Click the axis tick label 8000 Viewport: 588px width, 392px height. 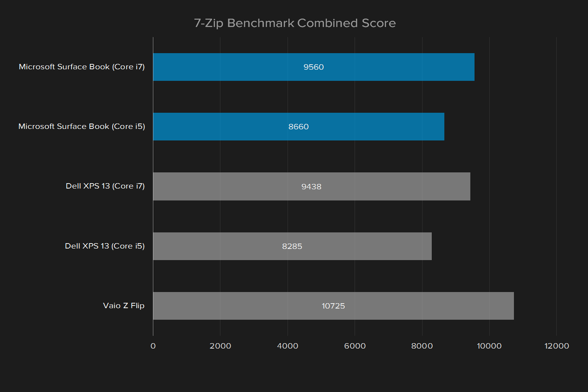(x=422, y=346)
